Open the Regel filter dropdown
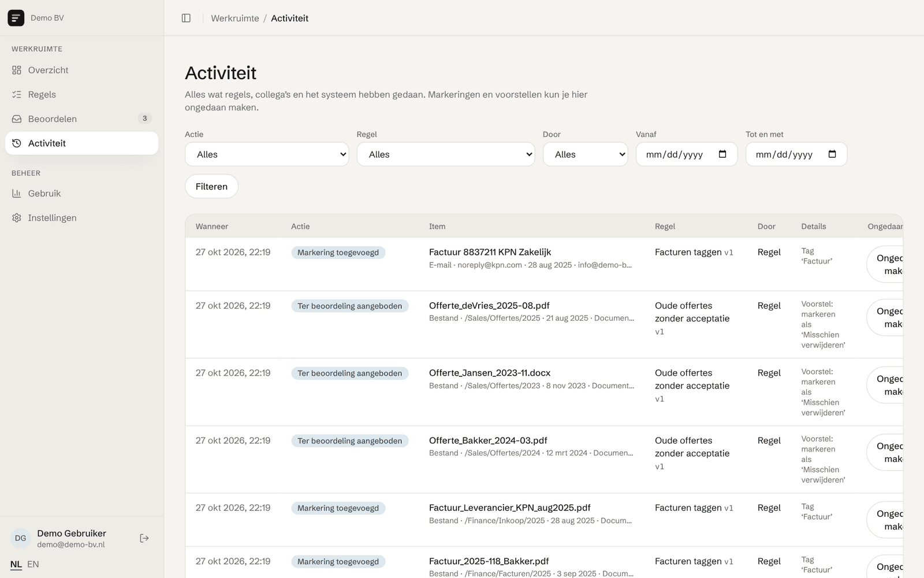The width and height of the screenshot is (924, 578). tap(446, 154)
